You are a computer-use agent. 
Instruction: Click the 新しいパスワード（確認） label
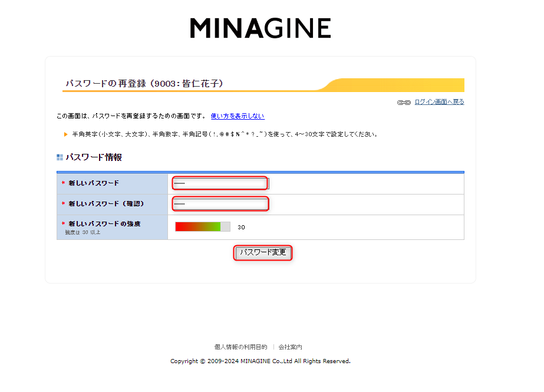[106, 203]
